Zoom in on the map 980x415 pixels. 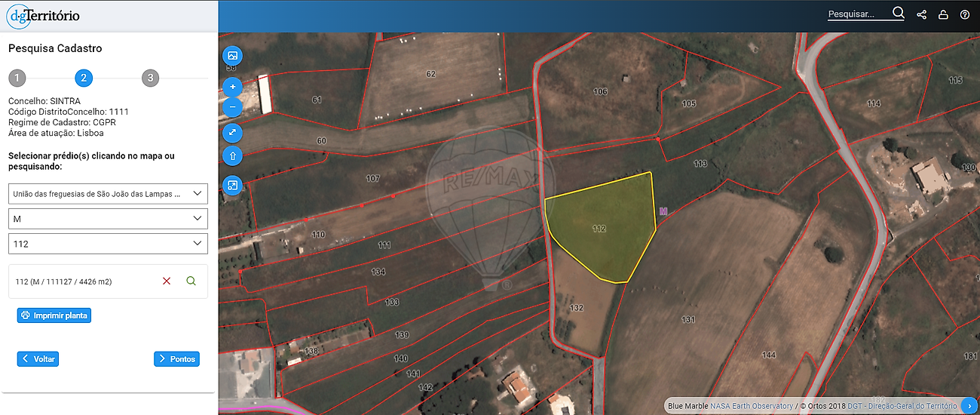coord(232,87)
